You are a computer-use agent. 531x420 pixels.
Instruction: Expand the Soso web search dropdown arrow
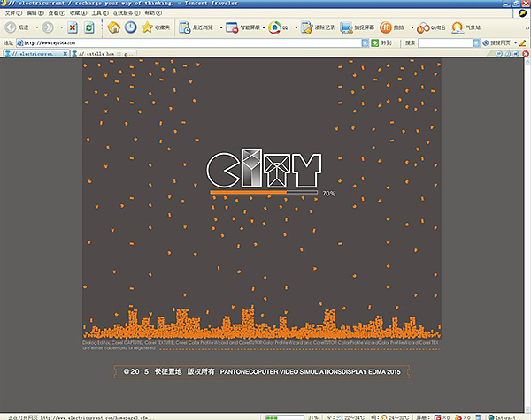[x=515, y=43]
